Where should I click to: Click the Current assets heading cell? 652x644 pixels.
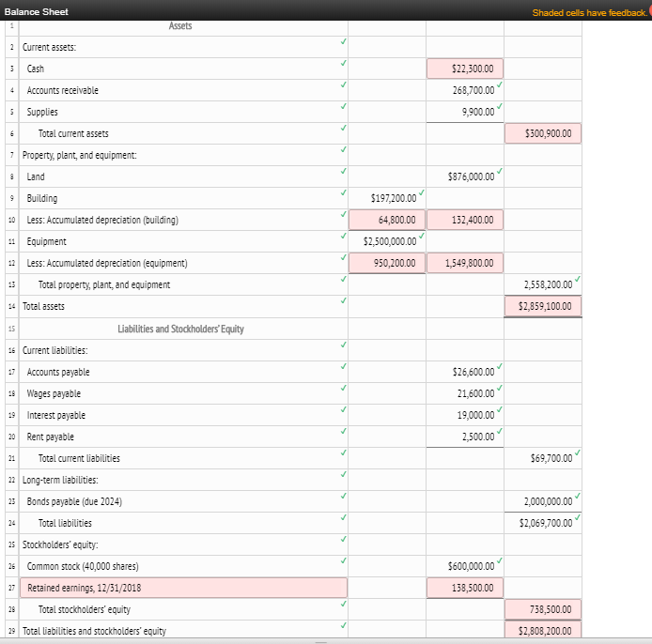click(183, 47)
